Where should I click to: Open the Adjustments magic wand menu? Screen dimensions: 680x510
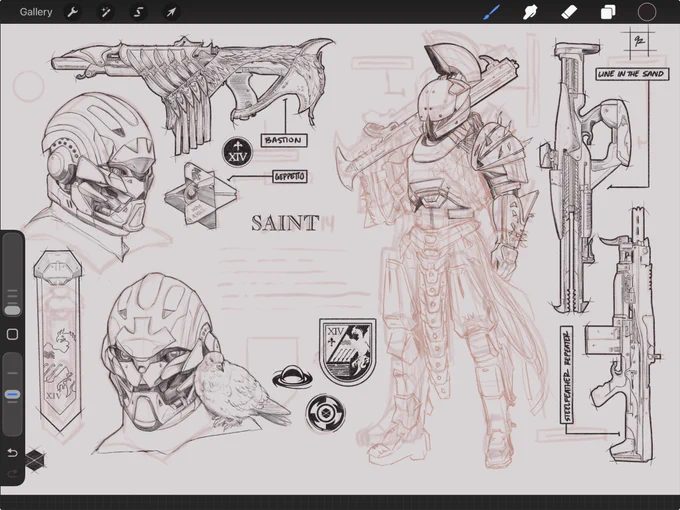point(105,12)
